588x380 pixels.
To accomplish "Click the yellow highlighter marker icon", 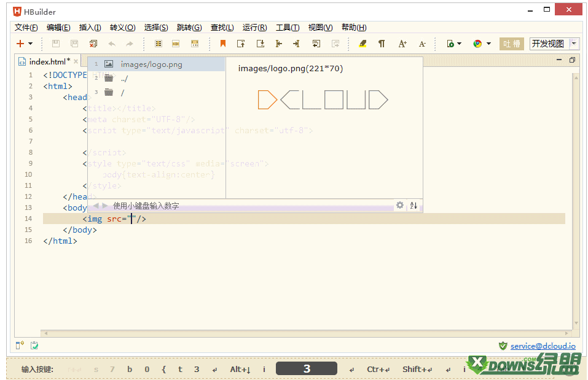I will coord(363,44).
